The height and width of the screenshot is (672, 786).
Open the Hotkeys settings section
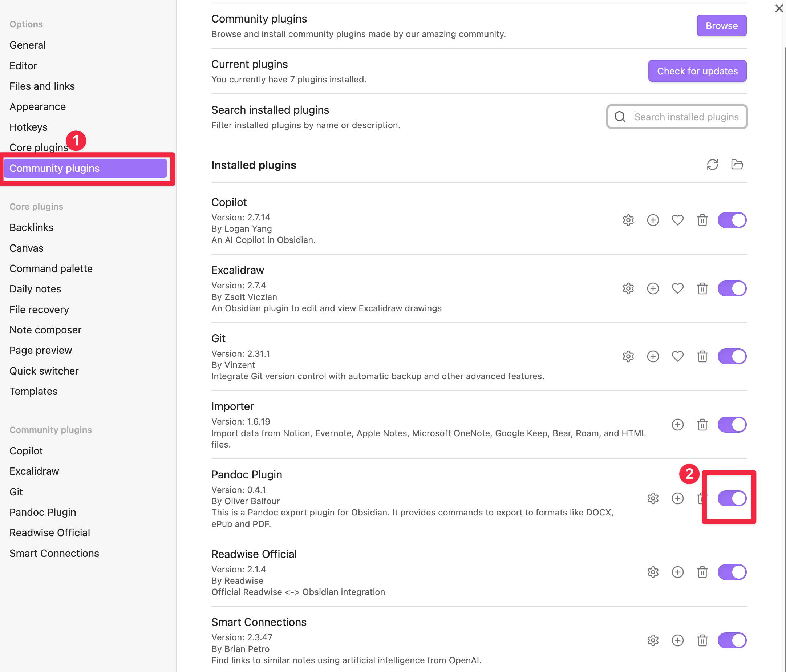pos(28,127)
